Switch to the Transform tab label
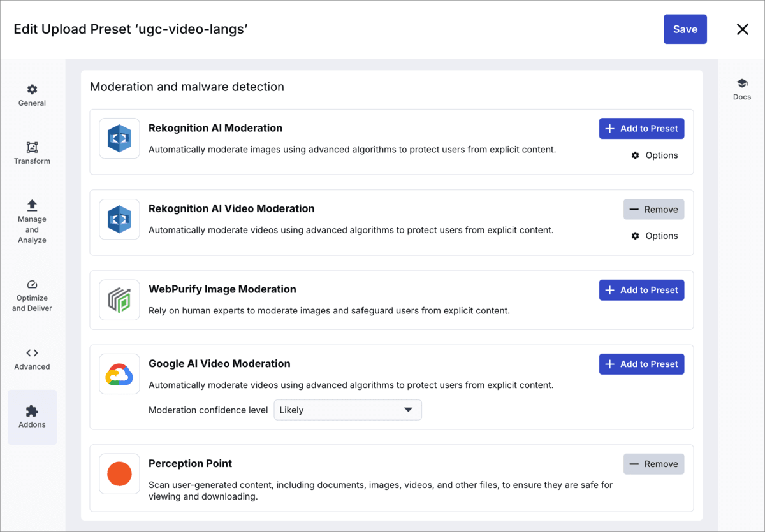Screen dimensions: 765x532 pos(32,161)
